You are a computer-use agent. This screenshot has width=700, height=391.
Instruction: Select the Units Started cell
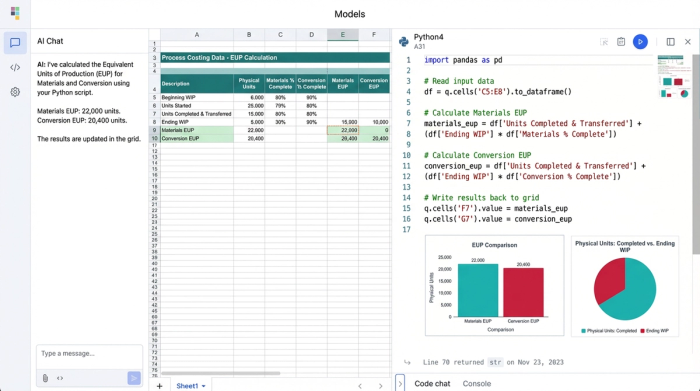[x=197, y=106]
